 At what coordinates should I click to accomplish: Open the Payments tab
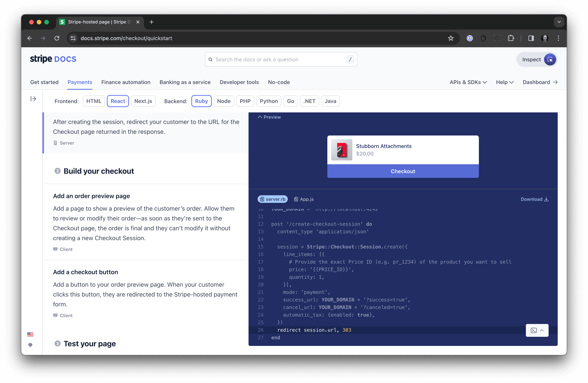pyautogui.click(x=80, y=82)
